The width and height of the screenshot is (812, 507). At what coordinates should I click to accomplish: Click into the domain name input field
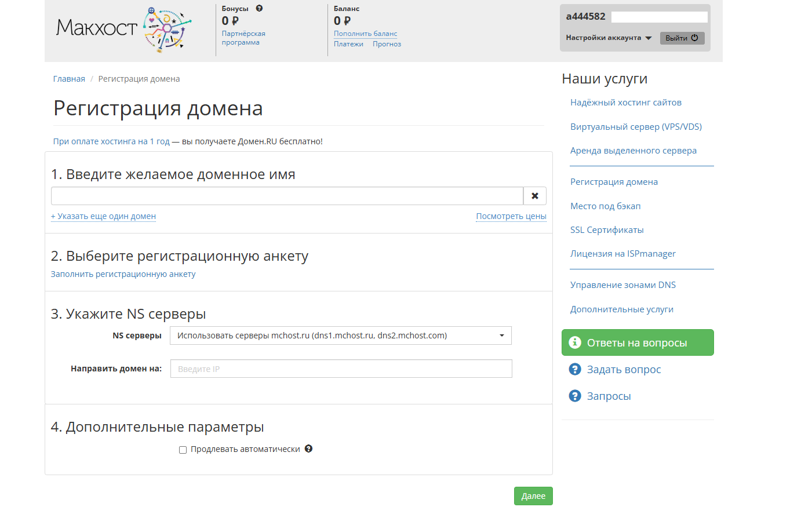coord(287,196)
